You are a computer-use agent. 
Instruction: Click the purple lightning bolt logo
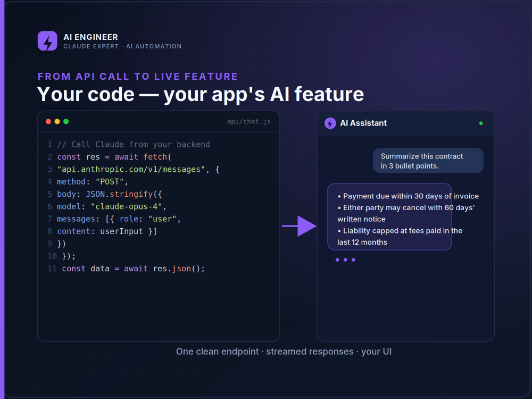(47, 41)
